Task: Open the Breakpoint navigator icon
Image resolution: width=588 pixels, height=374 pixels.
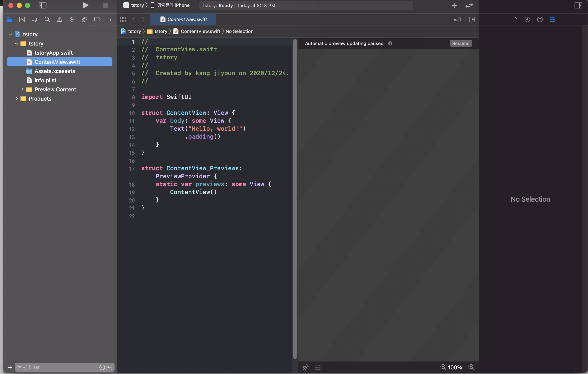Action: [97, 20]
